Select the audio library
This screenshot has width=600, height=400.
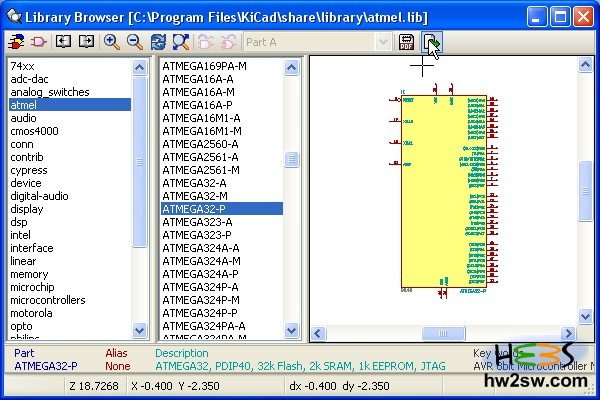[x=23, y=118]
